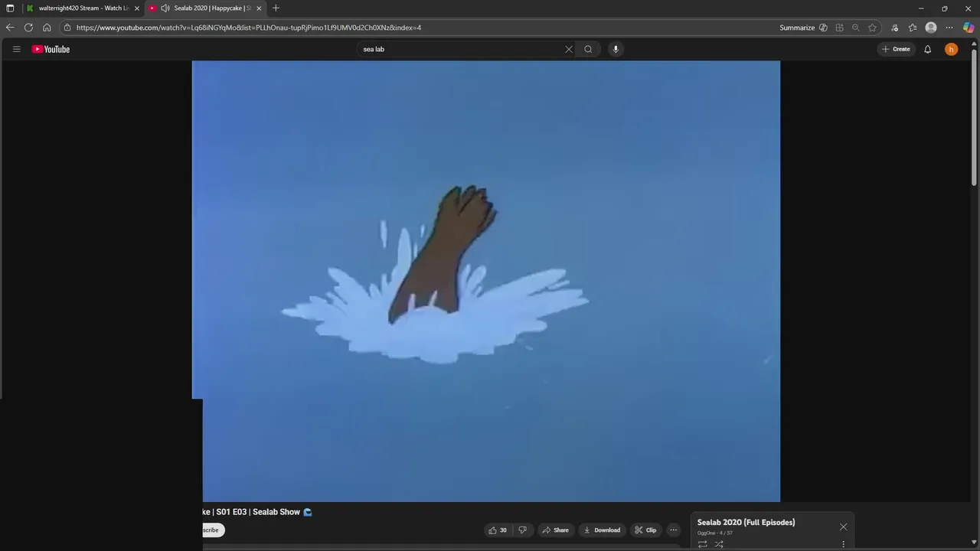Open Edge settings and more menu

[x=949, y=28]
